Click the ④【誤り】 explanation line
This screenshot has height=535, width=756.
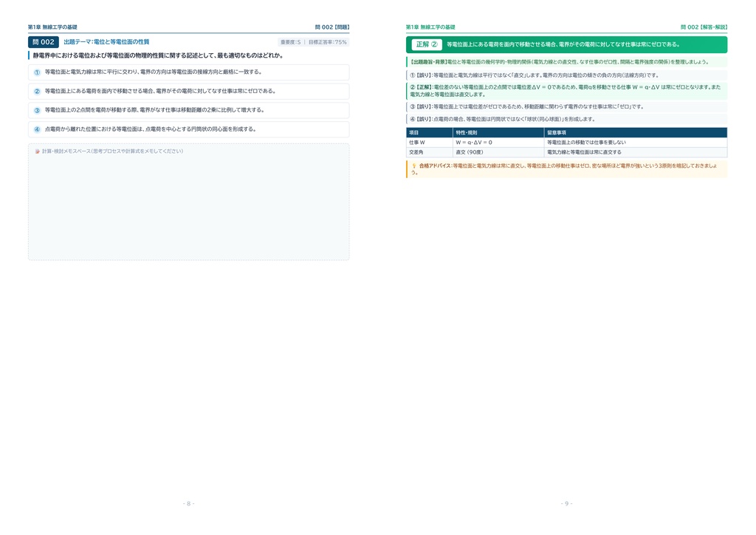(x=566, y=119)
